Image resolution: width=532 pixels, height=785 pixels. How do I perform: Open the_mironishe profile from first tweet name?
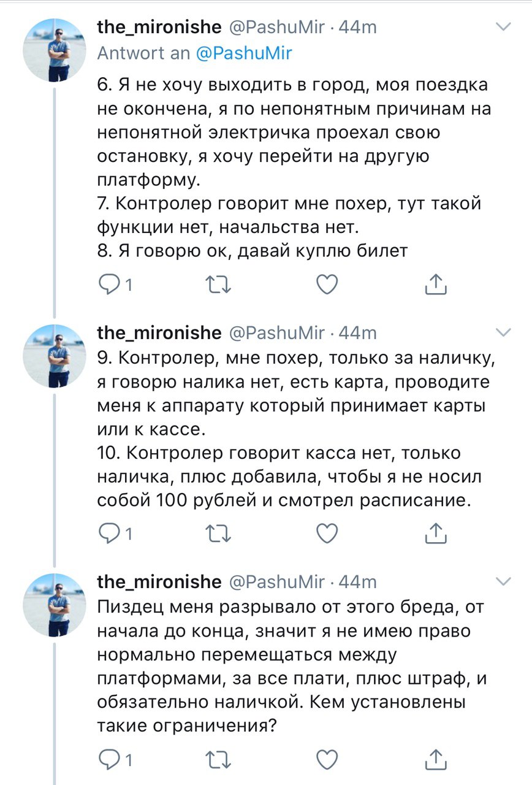point(159,27)
